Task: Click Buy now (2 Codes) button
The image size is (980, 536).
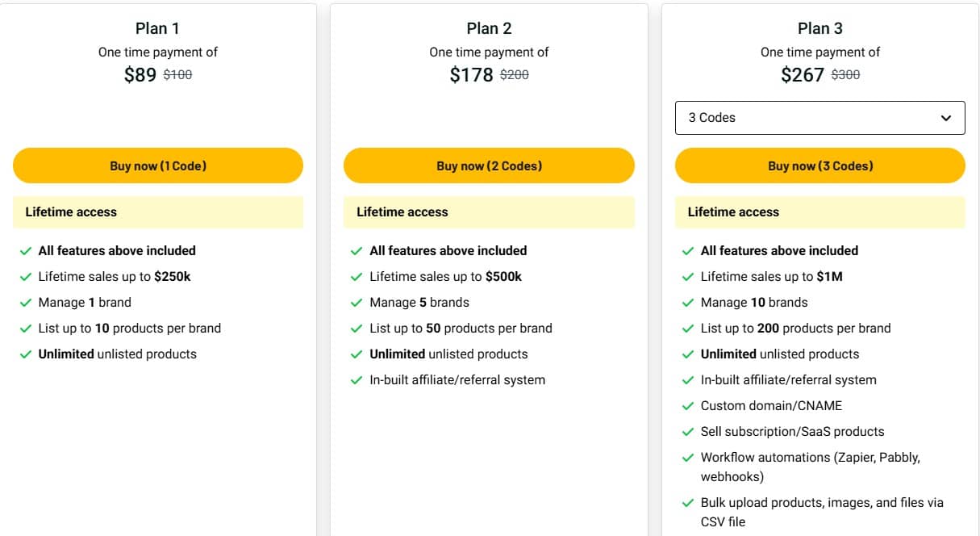Action: tap(489, 165)
